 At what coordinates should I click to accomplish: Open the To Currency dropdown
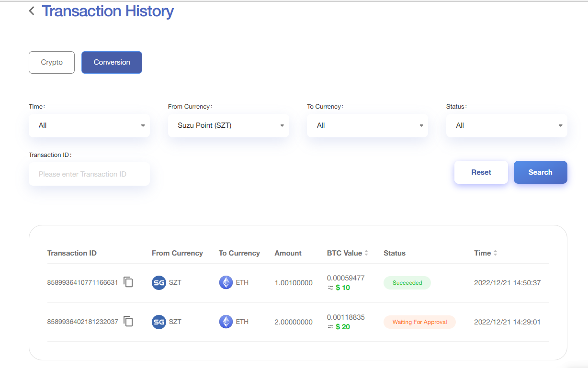click(x=367, y=125)
